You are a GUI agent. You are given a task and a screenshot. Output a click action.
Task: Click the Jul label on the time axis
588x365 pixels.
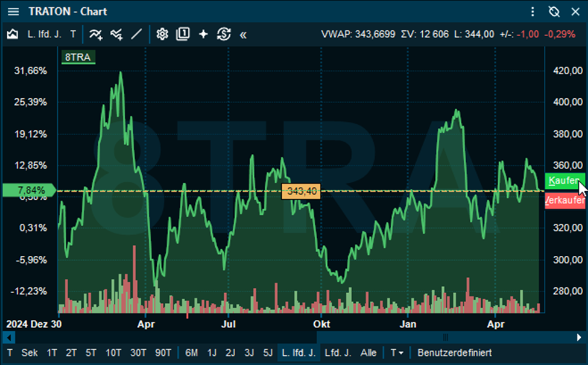pyautogui.click(x=229, y=324)
